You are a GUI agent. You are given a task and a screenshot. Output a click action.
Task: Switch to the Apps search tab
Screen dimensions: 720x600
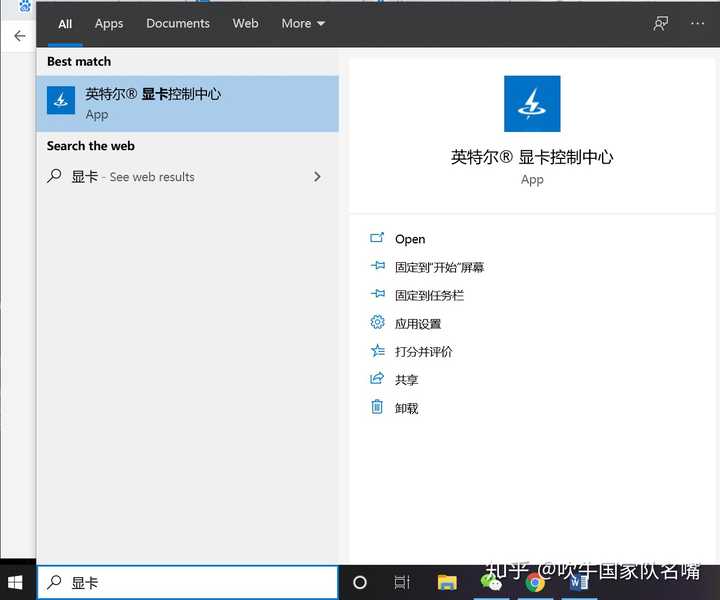point(109,24)
